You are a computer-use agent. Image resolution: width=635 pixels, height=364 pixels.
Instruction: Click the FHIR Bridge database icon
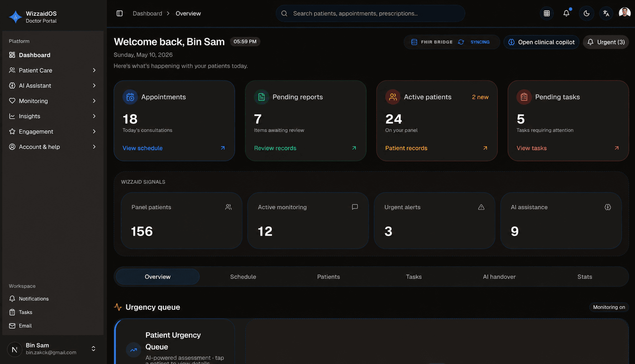[x=414, y=42]
